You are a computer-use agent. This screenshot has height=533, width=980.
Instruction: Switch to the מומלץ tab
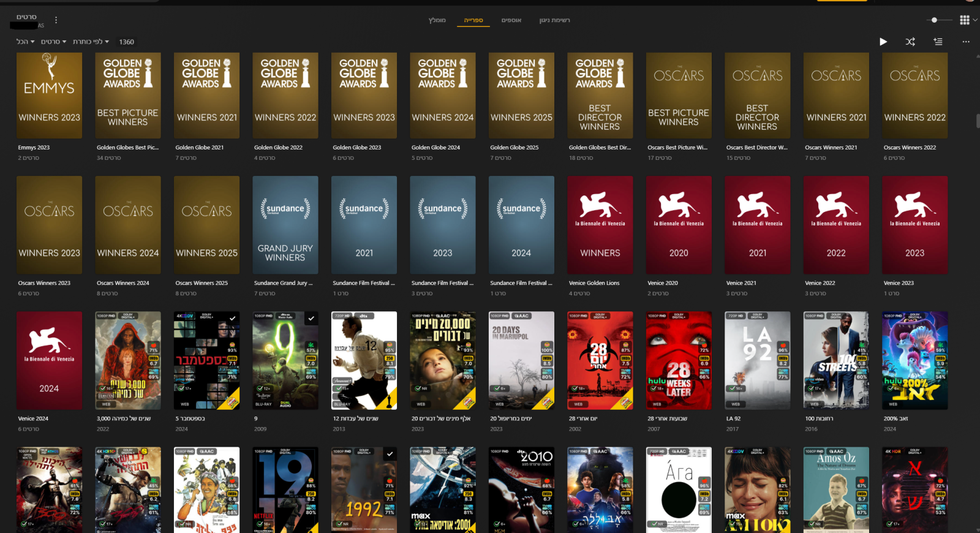(x=437, y=20)
